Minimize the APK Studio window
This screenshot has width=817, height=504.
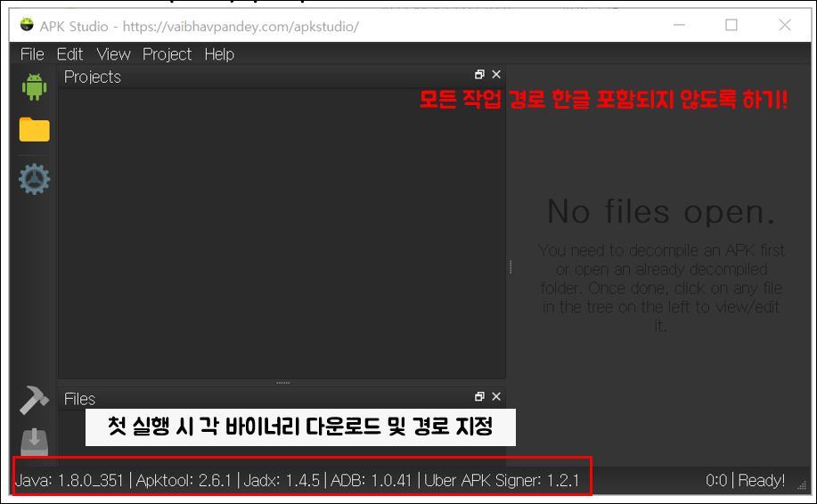(679, 24)
